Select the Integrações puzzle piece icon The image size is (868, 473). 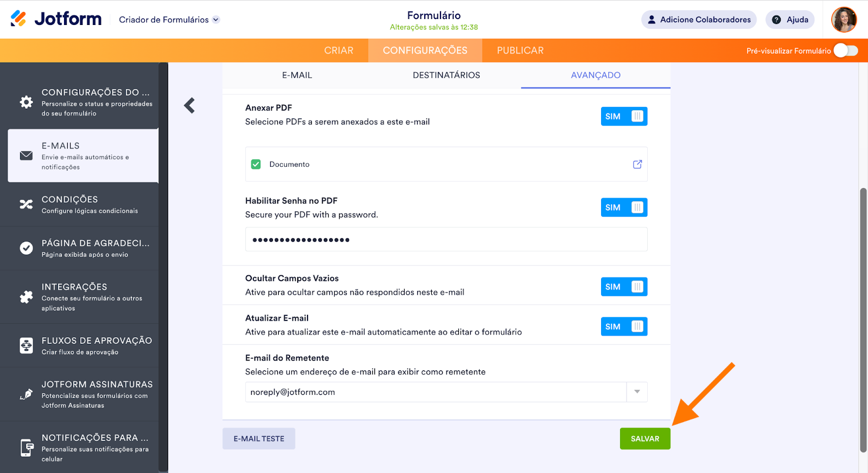click(x=26, y=297)
